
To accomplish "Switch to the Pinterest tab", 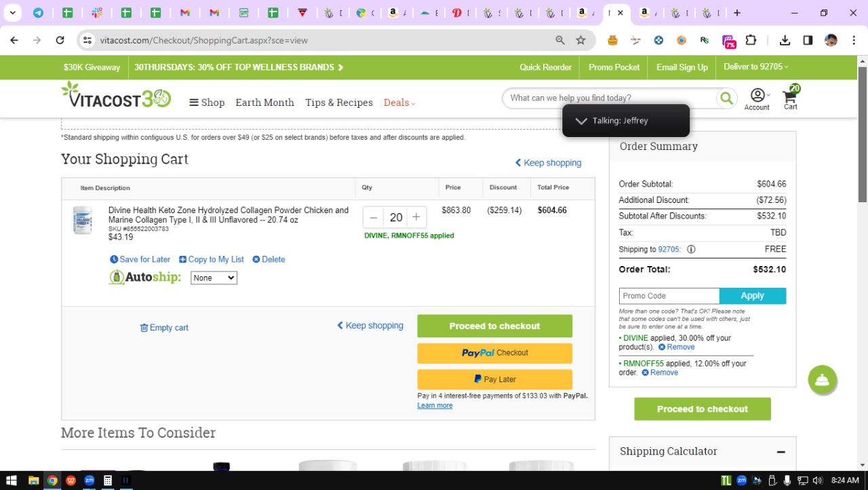I will tap(457, 13).
